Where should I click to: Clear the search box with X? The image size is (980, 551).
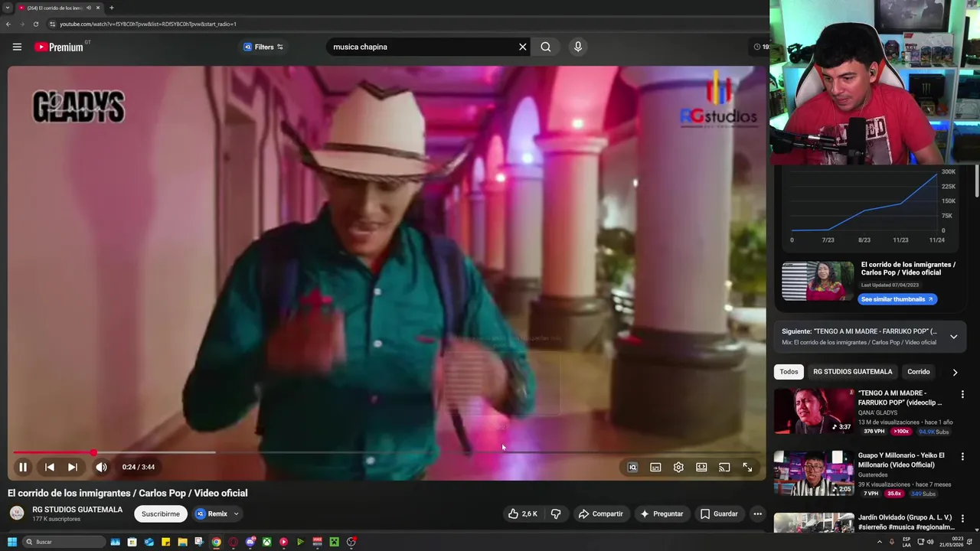523,47
